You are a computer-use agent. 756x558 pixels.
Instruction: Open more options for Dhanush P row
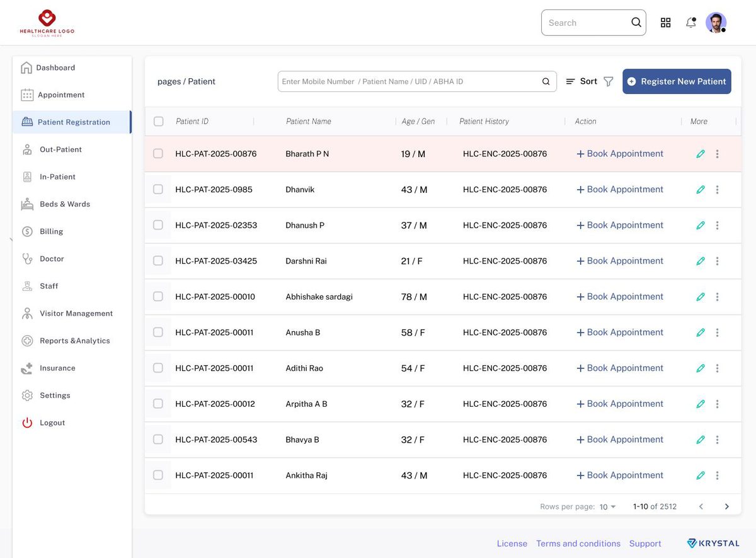(717, 225)
